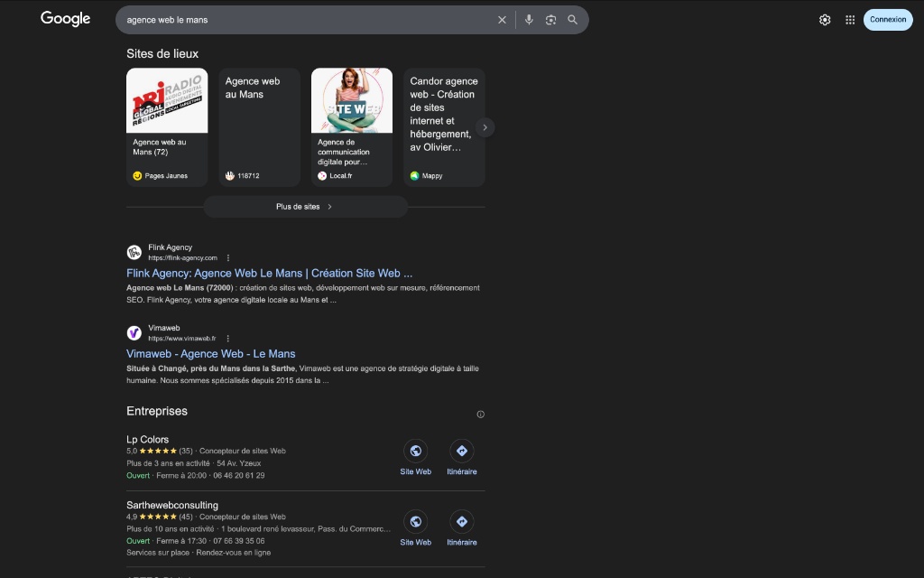Viewport: 924px width, 578px height.
Task: Open the Google apps grid
Action: click(x=850, y=20)
